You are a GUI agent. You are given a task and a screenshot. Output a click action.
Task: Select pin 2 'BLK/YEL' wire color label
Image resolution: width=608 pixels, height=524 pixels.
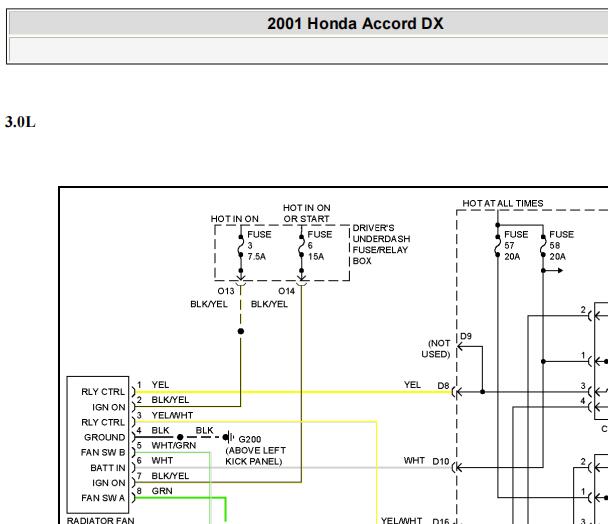[170, 400]
